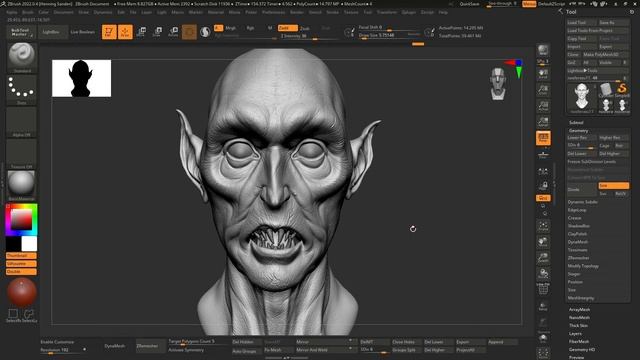The image size is (640, 360).
Task: Select the SelectLasso brush icon
Action: point(29,315)
